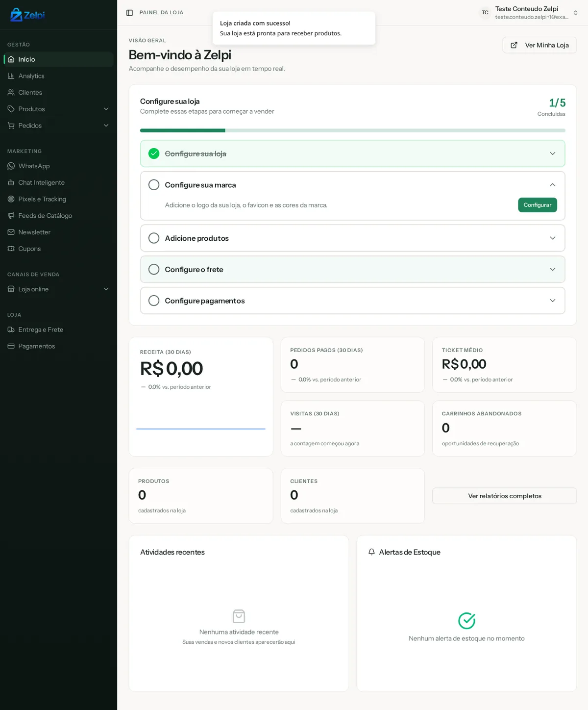The width and height of the screenshot is (588, 710).
Task: Click Ver relatórios completos button
Action: [x=505, y=496]
